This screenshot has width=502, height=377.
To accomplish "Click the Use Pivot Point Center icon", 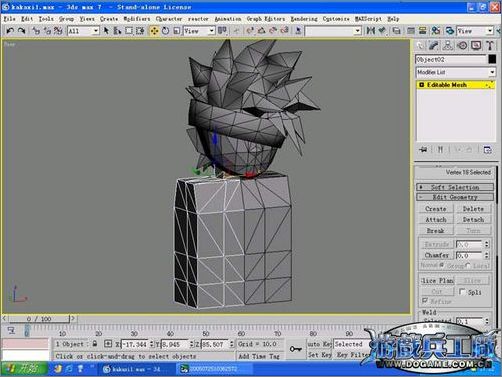I will (x=222, y=31).
